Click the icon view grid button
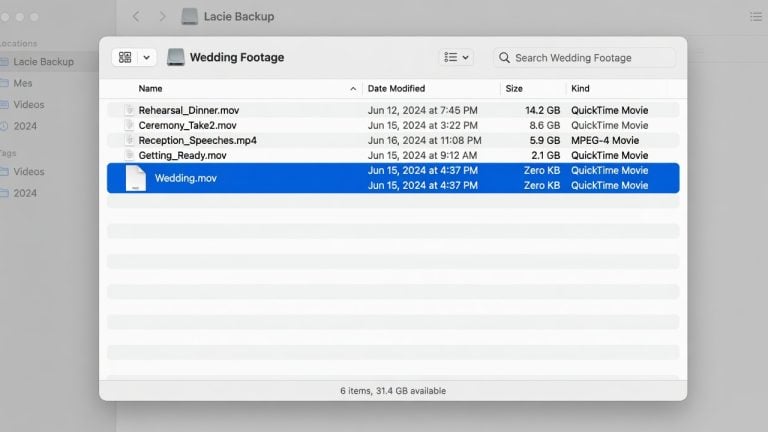Image resolution: width=768 pixels, height=432 pixels. [125, 57]
